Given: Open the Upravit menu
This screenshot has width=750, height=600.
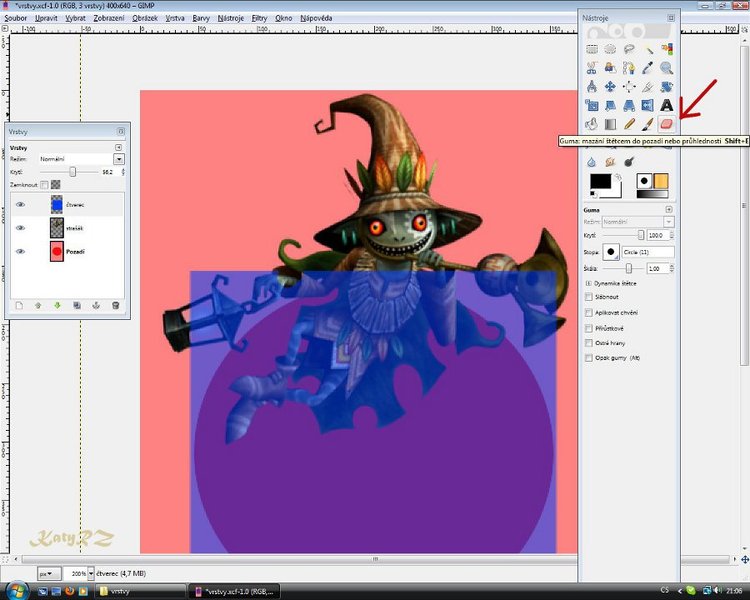Looking at the screenshot, I should [x=46, y=18].
